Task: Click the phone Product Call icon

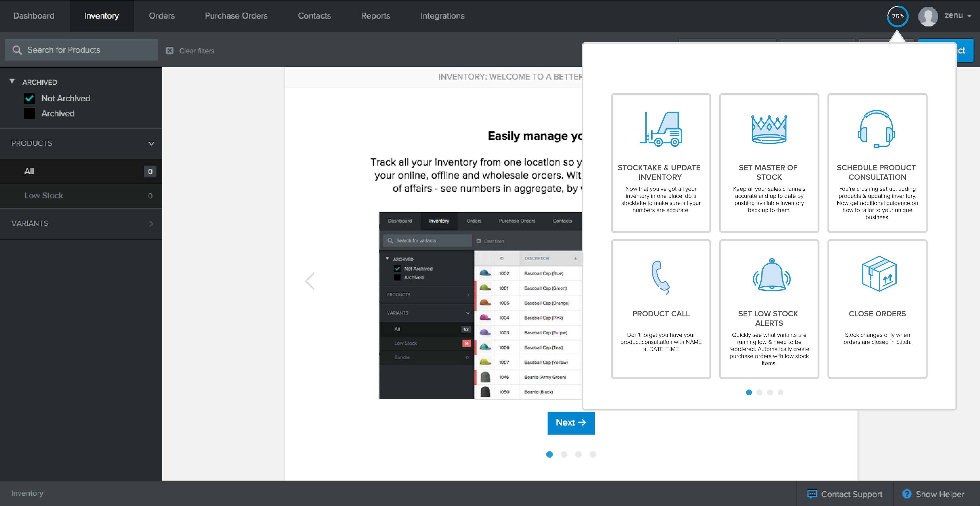Action: pyautogui.click(x=661, y=277)
